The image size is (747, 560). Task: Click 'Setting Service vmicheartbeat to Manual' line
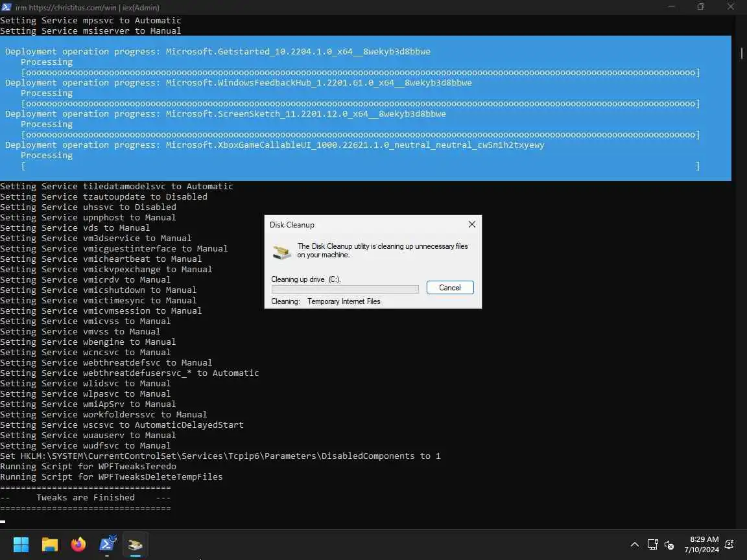coord(101,259)
